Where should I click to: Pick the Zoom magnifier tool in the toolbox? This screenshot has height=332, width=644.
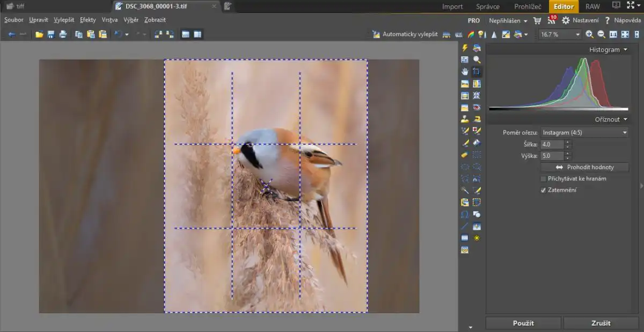477,60
